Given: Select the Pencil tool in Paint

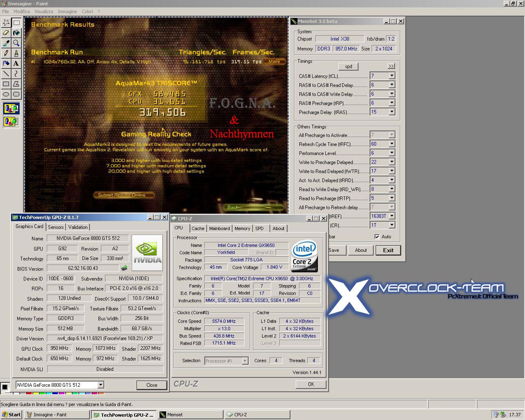Looking at the screenshot, I should click(6, 53).
